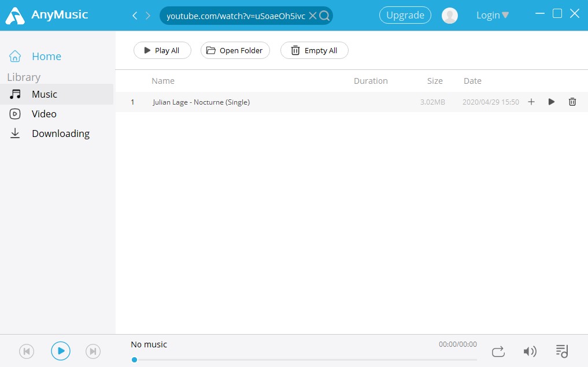Click the user avatar icon
Screen dimensions: 588x367
click(x=449, y=16)
